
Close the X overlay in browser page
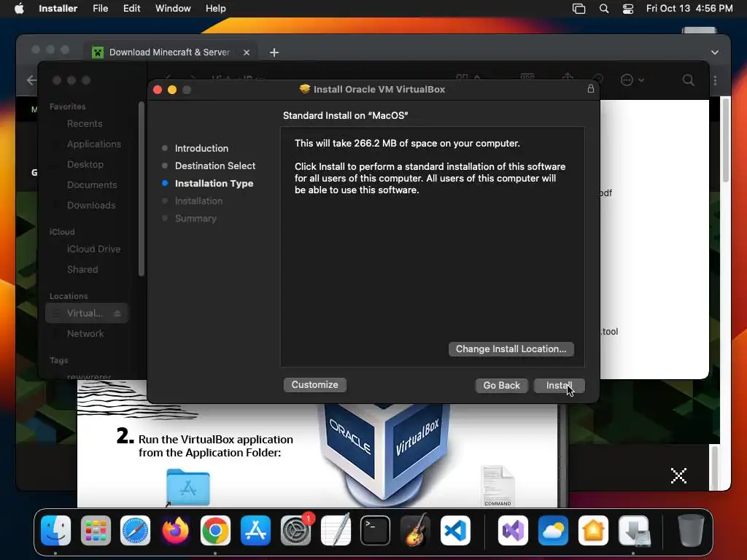(678, 475)
